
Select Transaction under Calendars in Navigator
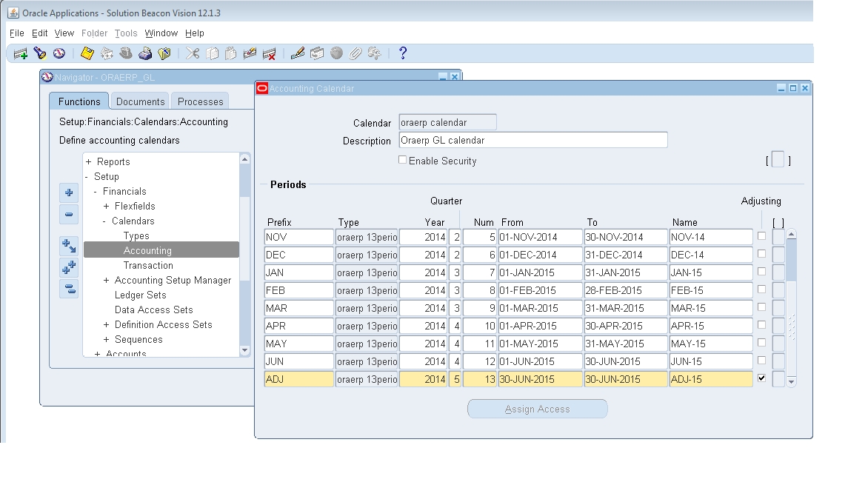point(148,265)
